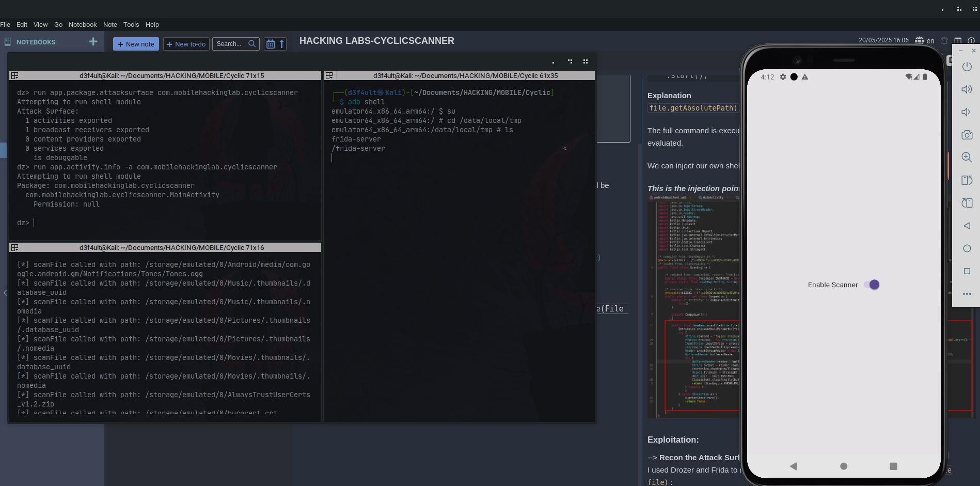Raise emulator volume with volume up icon
This screenshot has height=486, width=980.
pos(967,89)
